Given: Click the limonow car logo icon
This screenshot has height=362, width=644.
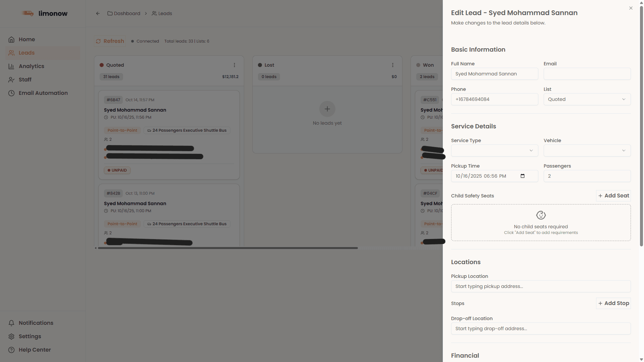Looking at the screenshot, I should [28, 13].
